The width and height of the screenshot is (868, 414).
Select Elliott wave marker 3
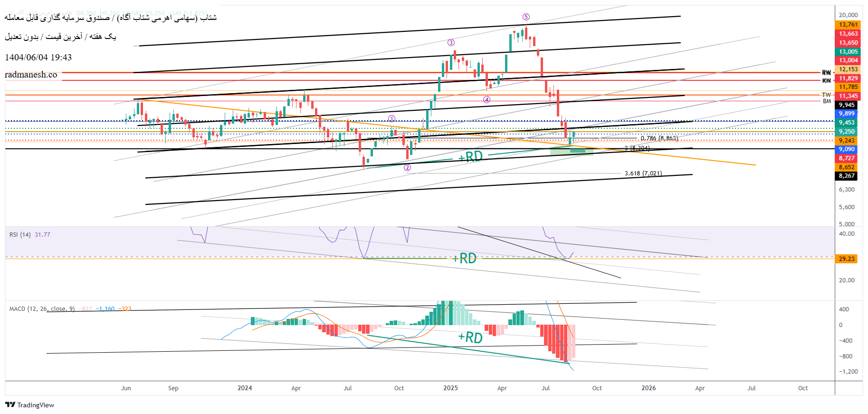pos(451,43)
